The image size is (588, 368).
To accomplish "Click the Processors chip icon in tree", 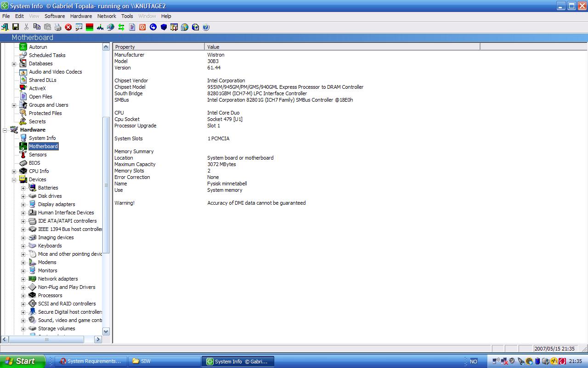I will pos(32,295).
